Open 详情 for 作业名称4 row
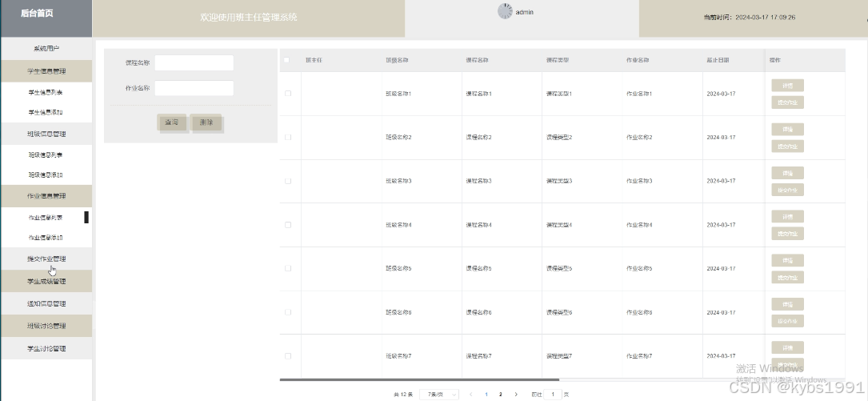 coord(787,217)
